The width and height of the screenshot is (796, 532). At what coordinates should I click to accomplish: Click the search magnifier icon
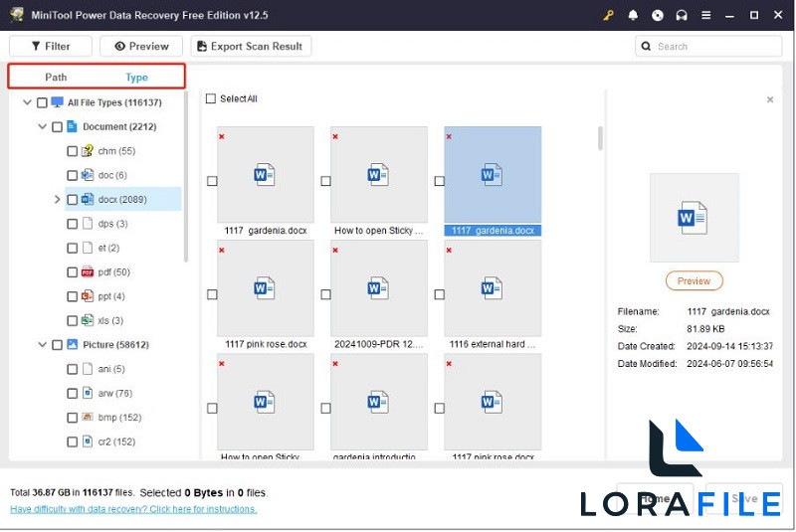[x=646, y=46]
